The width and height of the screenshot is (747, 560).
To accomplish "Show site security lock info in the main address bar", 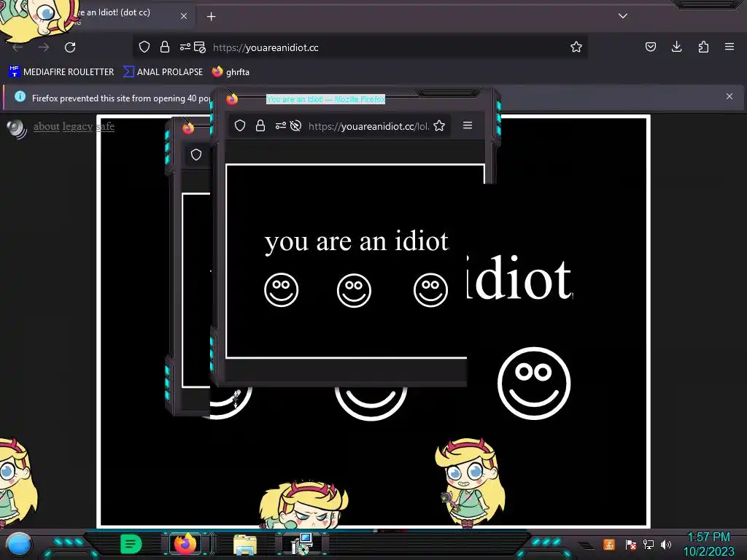I will coord(165,47).
